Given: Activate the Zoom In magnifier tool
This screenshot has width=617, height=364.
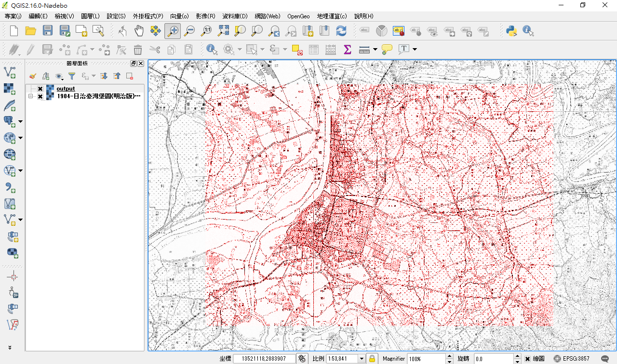Looking at the screenshot, I should (172, 31).
